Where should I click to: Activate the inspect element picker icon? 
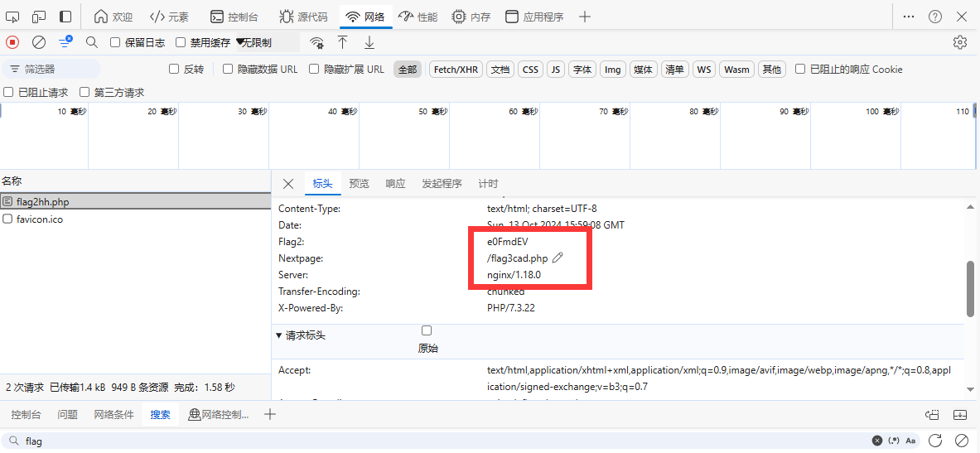tap(12, 17)
